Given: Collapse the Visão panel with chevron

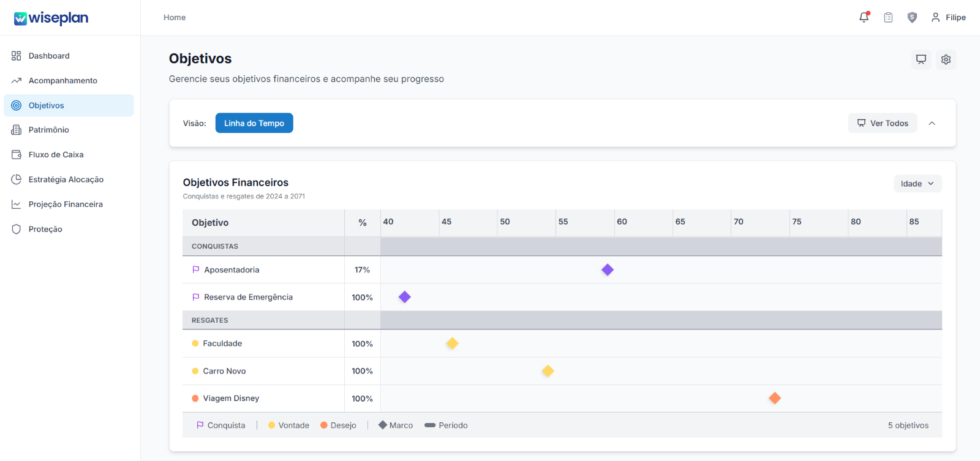Looking at the screenshot, I should tap(932, 123).
